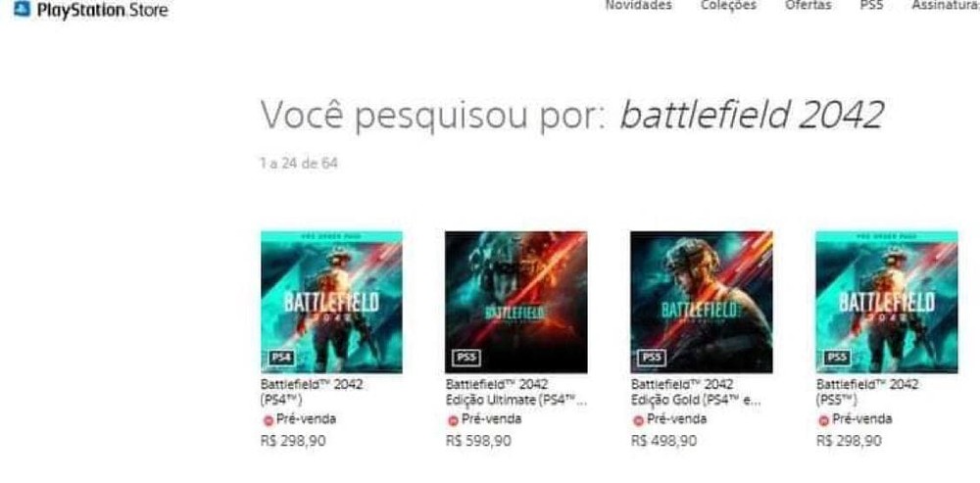Viewport: 980px width, 483px height.
Task: Open the Coleções menu
Action: click(728, 5)
